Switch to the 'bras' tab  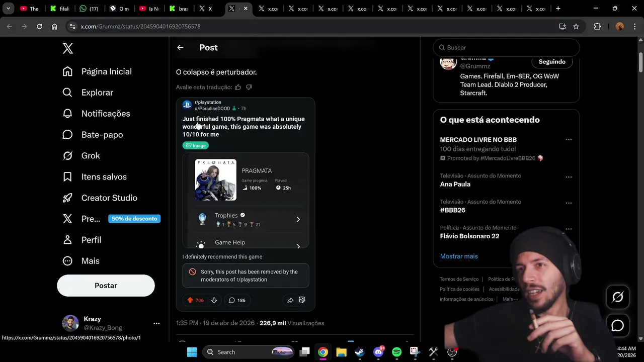pos(180,9)
